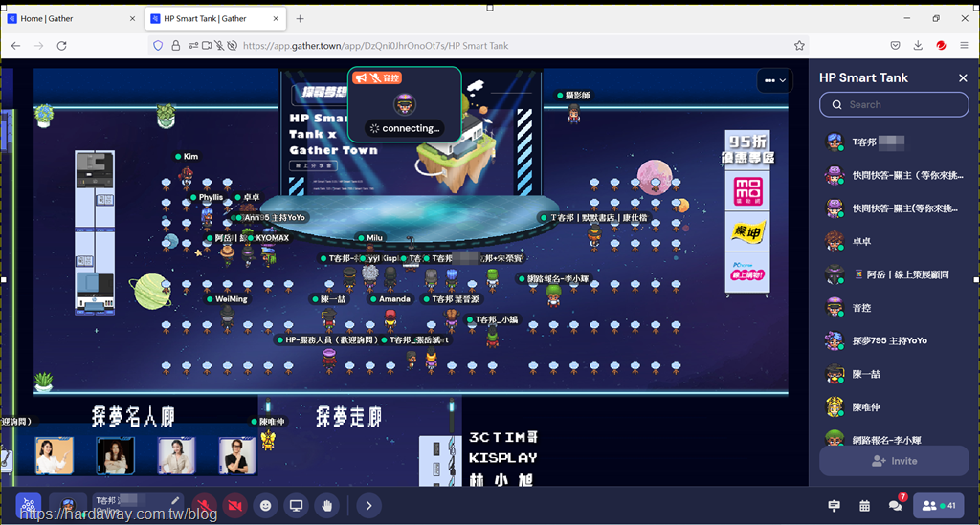Image resolution: width=980 pixels, height=525 pixels.
Task: Click the participant Search field
Action: pos(894,105)
